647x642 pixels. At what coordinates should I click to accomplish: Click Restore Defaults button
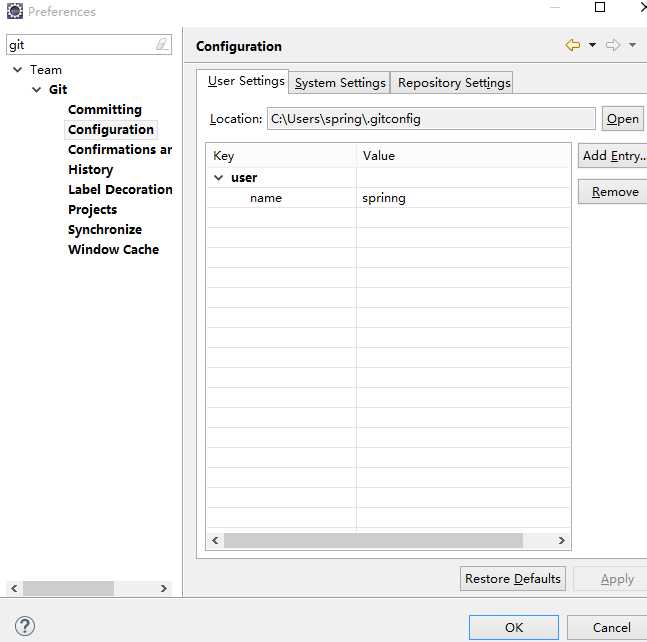(x=512, y=578)
